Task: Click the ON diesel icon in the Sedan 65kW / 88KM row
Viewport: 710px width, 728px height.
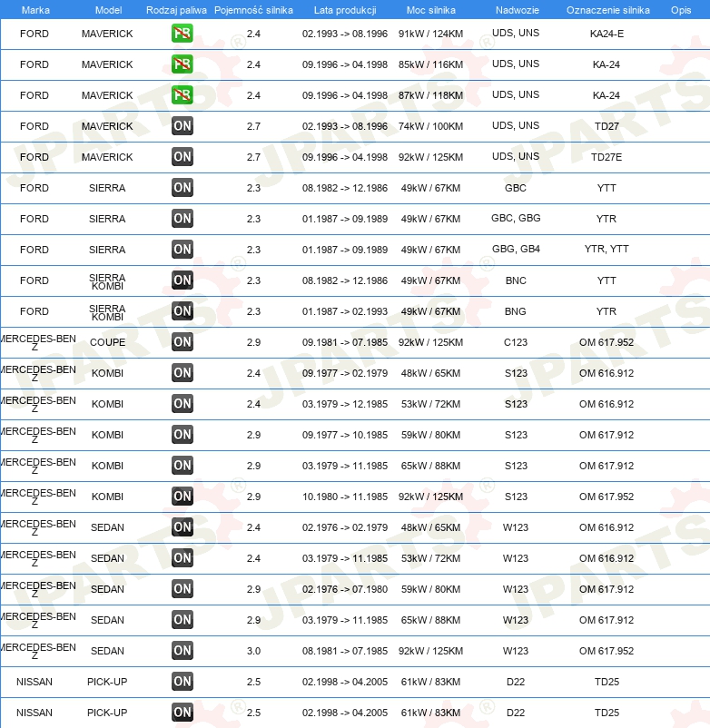Action: [182, 620]
